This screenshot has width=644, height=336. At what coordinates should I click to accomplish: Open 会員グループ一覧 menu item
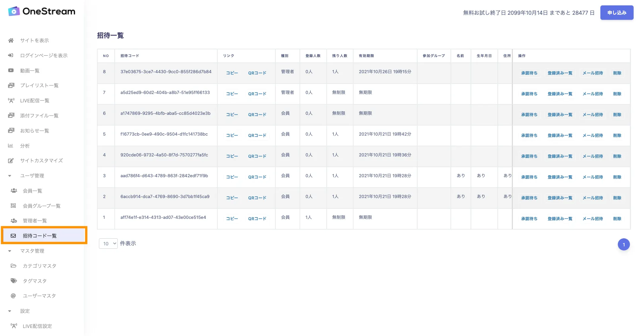42,206
